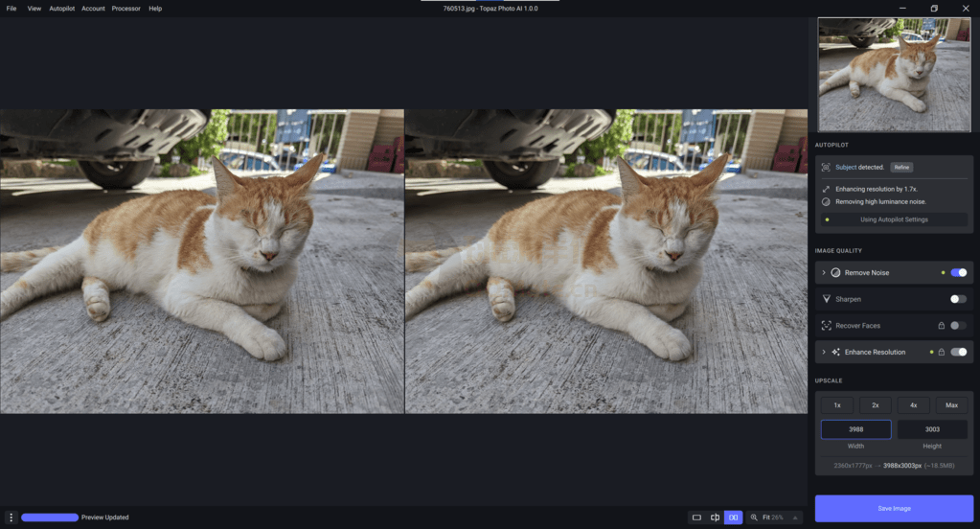Click the lock icon beside Recover Faces
The width and height of the screenshot is (980, 529).
coord(941,326)
